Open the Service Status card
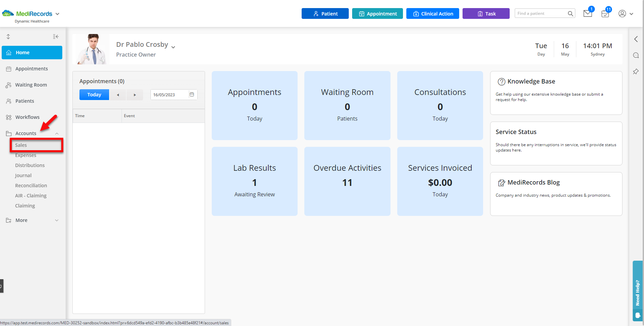This screenshot has width=644, height=326. tap(556, 143)
